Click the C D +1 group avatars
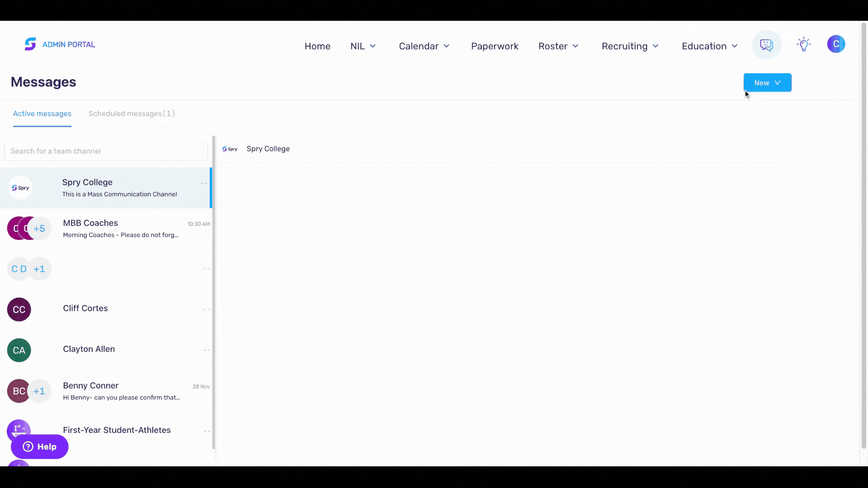Image resolution: width=868 pixels, height=488 pixels. tap(29, 269)
